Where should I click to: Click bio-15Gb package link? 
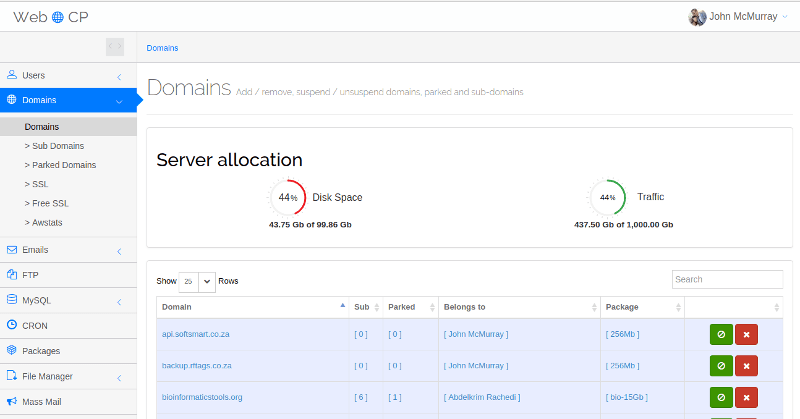[627, 397]
